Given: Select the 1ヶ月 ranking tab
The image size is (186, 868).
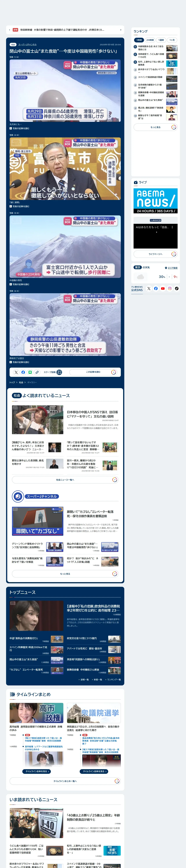Looking at the screenshot, I should [x=172, y=40].
